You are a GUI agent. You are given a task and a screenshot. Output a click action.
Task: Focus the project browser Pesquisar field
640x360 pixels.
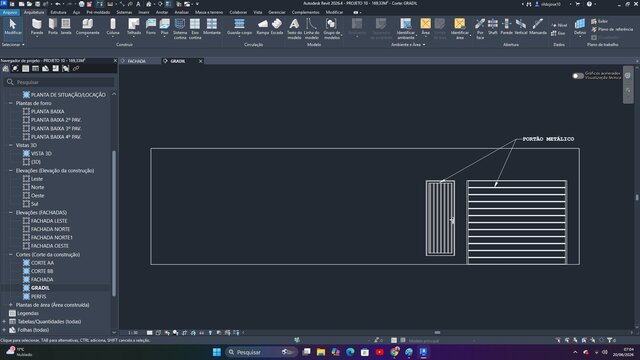[x=59, y=82]
